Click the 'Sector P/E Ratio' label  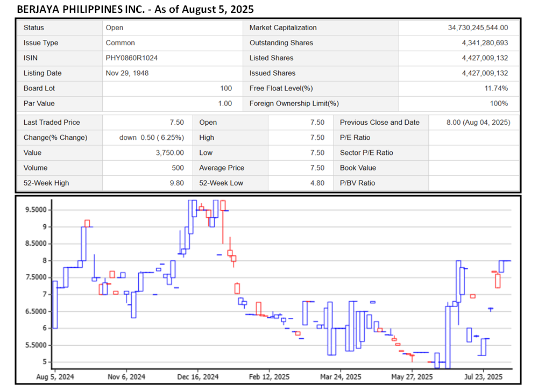366,153
